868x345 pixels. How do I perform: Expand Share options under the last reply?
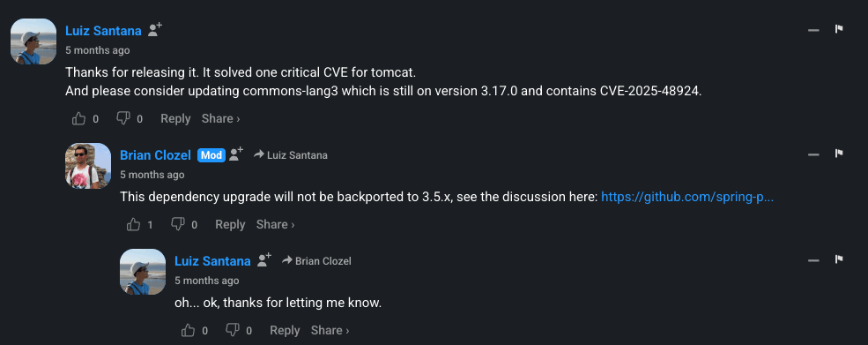click(330, 331)
